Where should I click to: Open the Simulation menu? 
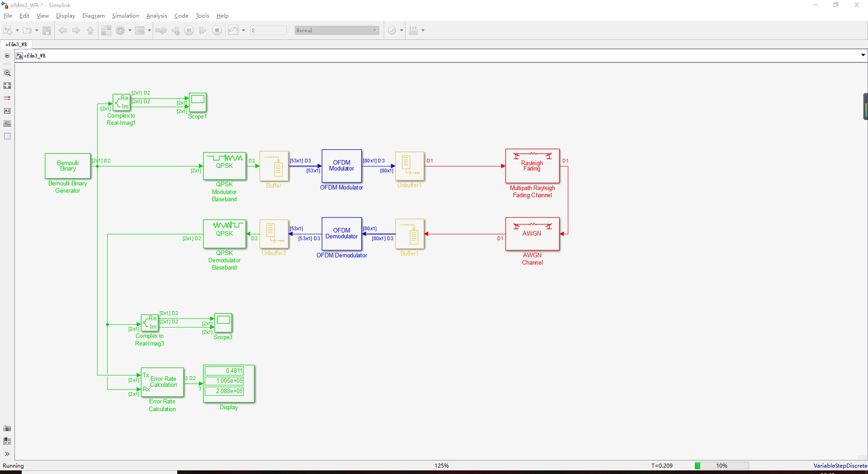click(126, 16)
